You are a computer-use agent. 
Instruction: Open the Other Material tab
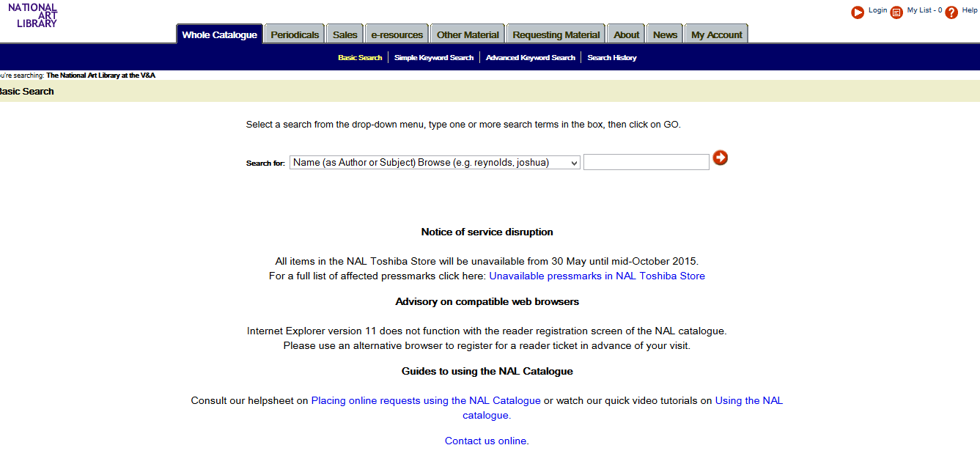point(468,34)
